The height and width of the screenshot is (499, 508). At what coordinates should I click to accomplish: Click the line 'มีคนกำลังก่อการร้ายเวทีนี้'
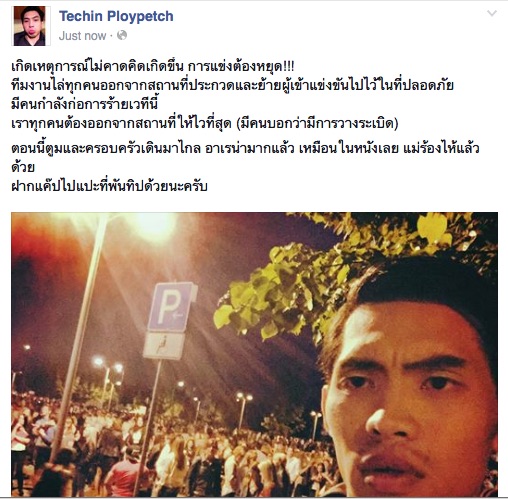pyautogui.click(x=84, y=104)
